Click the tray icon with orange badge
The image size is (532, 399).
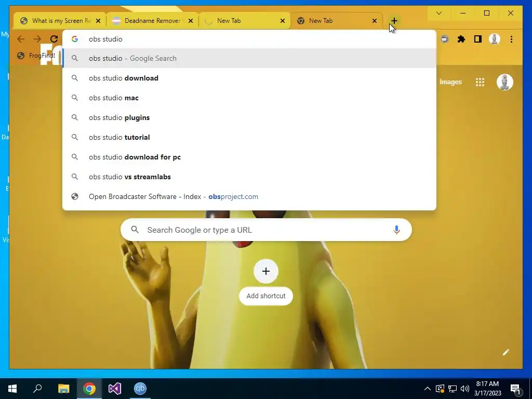(440, 389)
